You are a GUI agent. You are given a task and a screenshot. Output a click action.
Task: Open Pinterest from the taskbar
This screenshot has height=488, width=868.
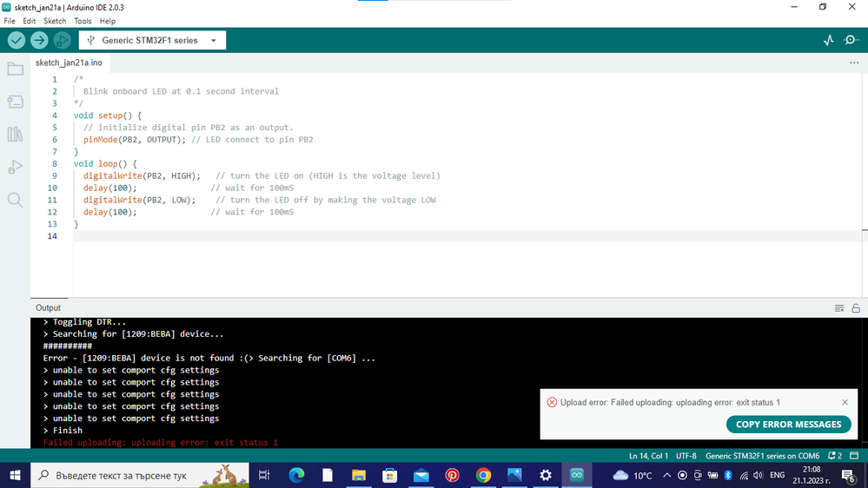(x=453, y=475)
